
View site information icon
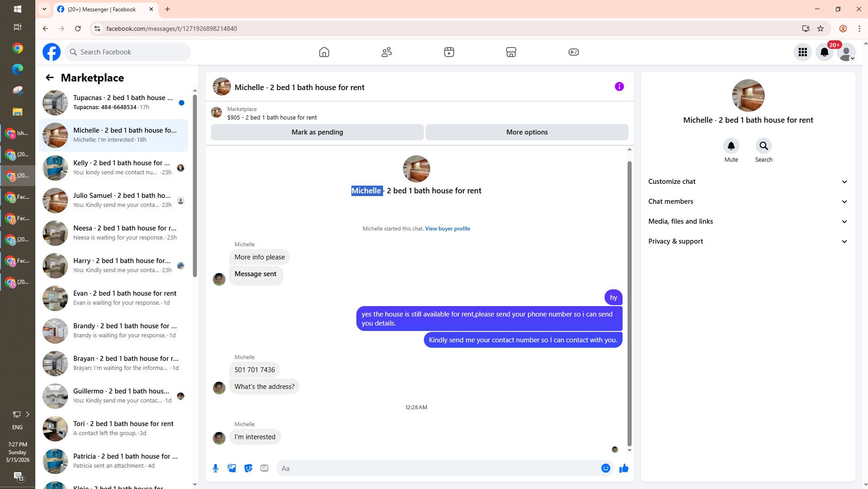(x=97, y=29)
